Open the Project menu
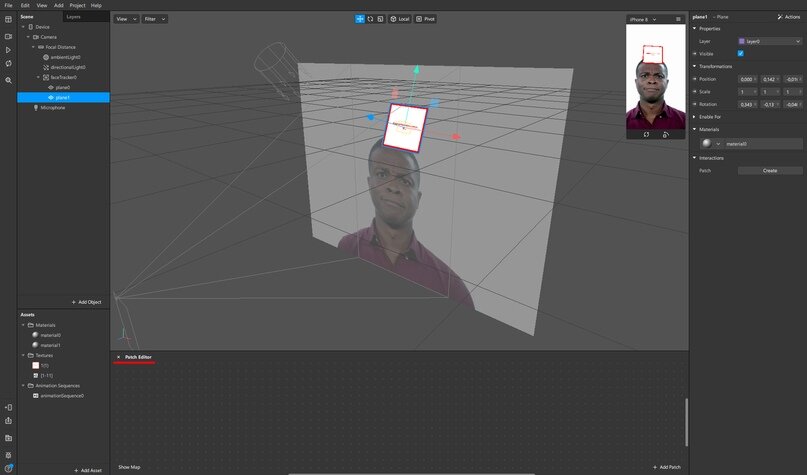The width and height of the screenshot is (807, 475). point(77,5)
